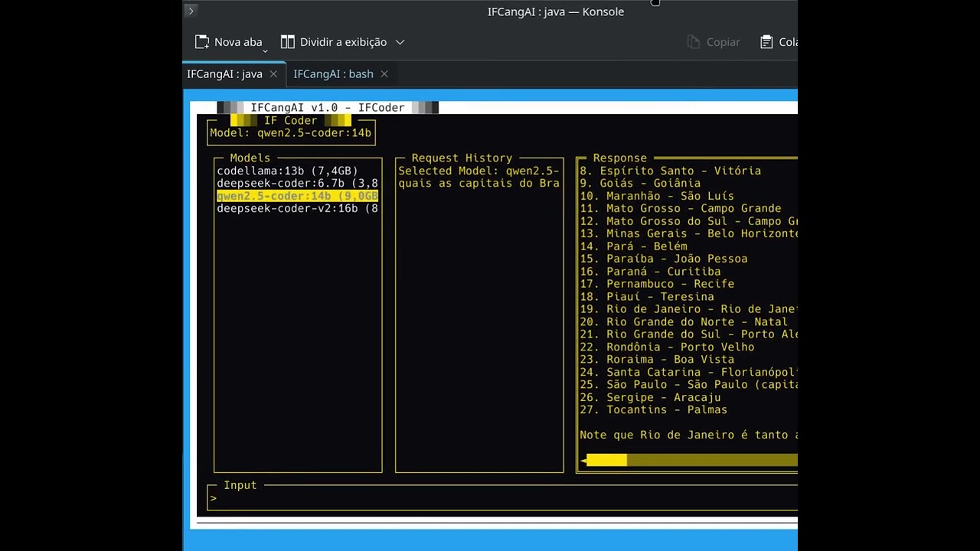
Task: Click line '27. Tocantins - Palmas'
Action: [x=653, y=410]
